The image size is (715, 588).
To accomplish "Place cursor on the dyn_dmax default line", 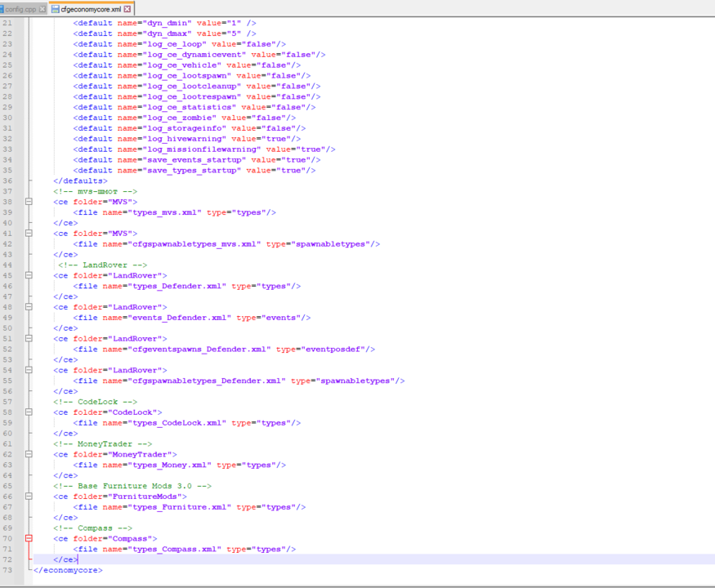I will tap(164, 33).
